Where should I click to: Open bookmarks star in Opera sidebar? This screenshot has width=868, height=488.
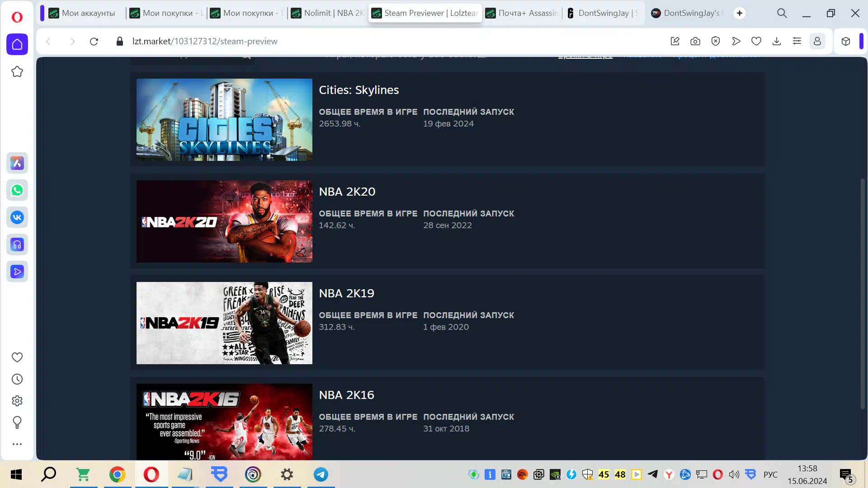coord(17,71)
